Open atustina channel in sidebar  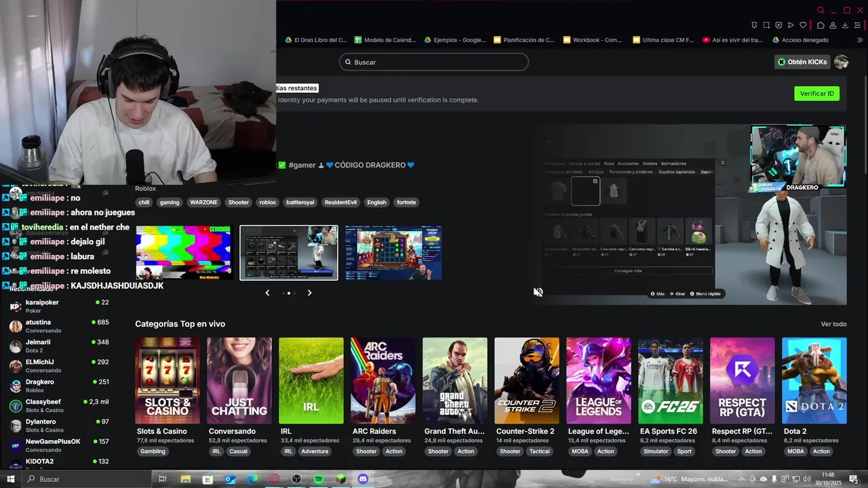pos(60,326)
